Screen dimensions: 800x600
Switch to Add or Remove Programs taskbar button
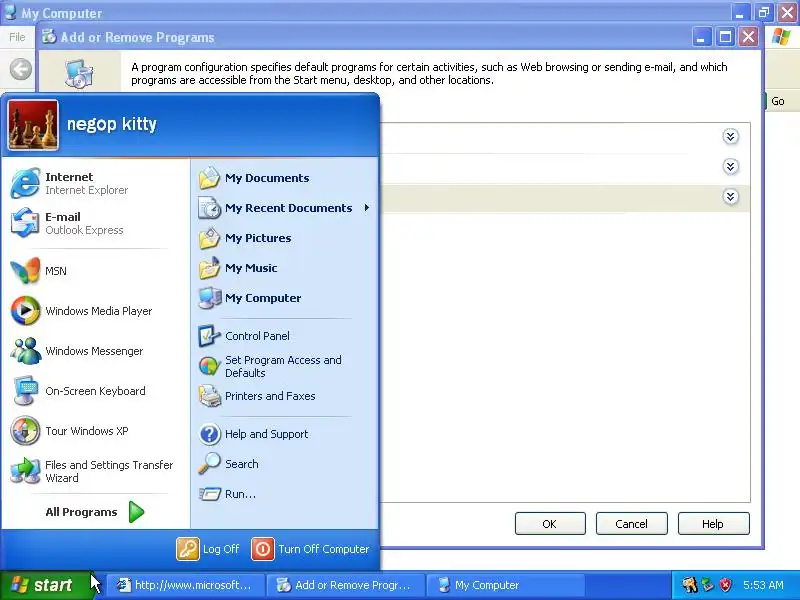pos(346,585)
